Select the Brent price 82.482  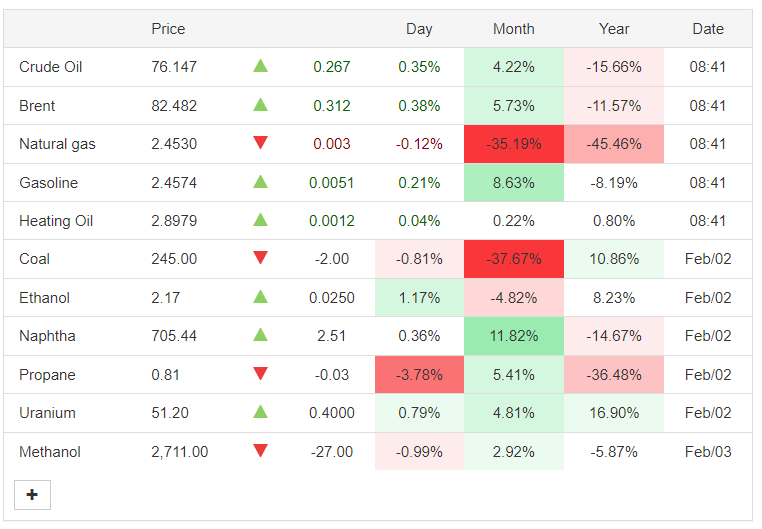(174, 105)
